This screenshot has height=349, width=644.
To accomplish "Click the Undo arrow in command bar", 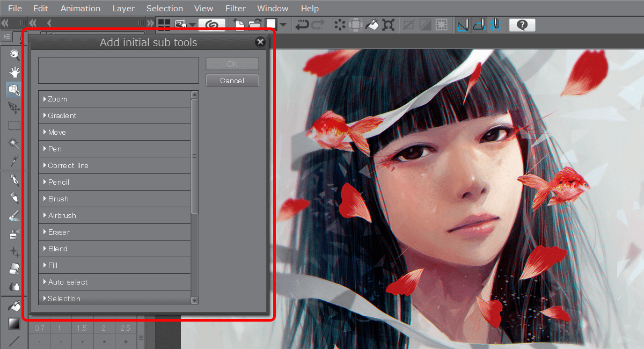I will (x=302, y=25).
